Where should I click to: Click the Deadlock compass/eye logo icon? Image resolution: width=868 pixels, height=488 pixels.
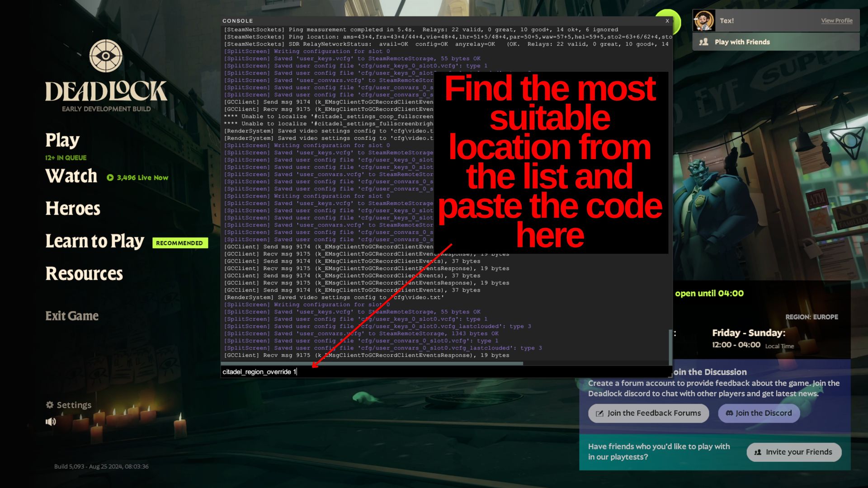pyautogui.click(x=106, y=56)
